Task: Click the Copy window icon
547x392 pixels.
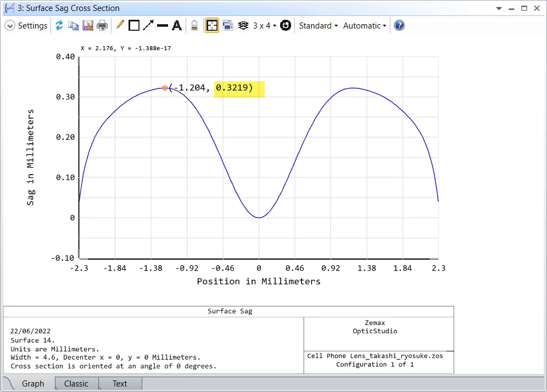Action: (x=73, y=26)
